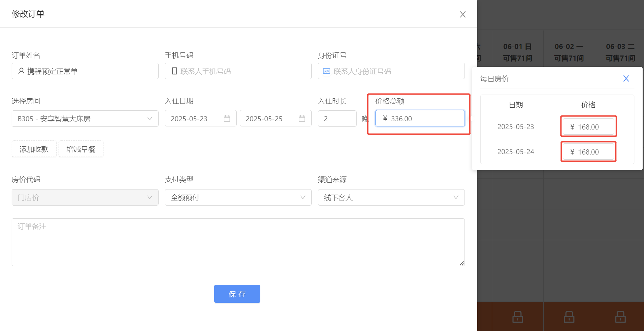644x331 pixels.
Task: Close the 每日房价 popup
Action: tap(626, 78)
